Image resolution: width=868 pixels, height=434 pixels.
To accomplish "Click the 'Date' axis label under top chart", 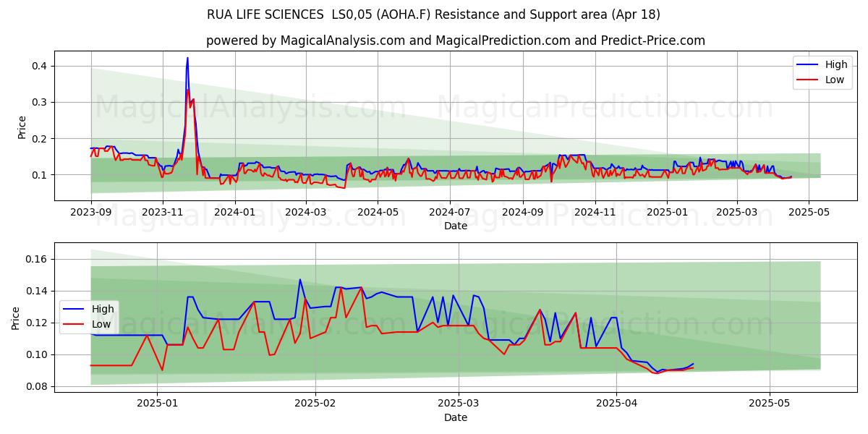I will point(456,226).
